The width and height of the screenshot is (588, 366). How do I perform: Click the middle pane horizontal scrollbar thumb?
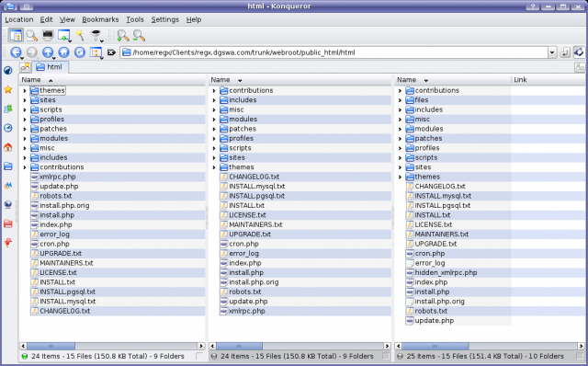pos(239,346)
